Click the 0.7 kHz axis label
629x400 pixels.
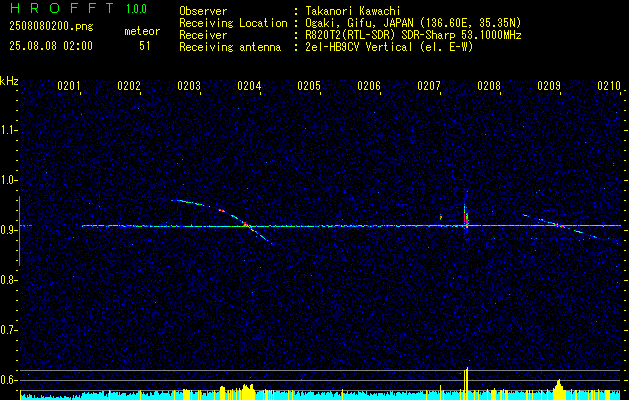8,330
